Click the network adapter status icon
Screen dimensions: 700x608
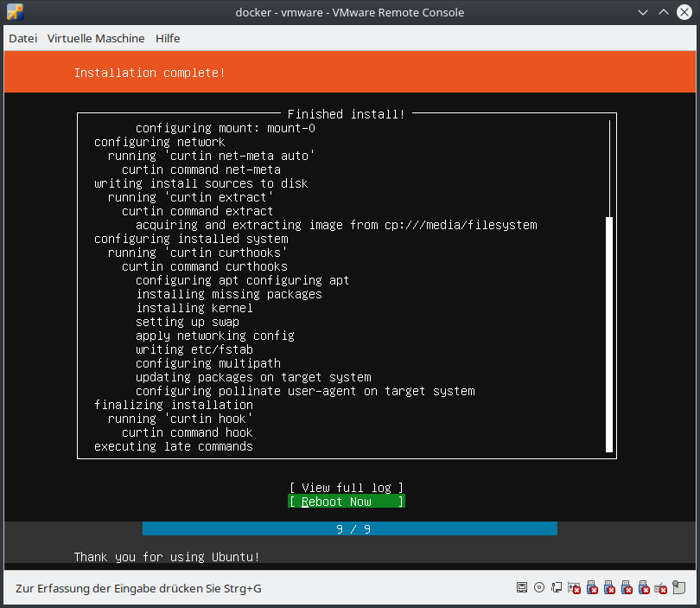(x=557, y=588)
